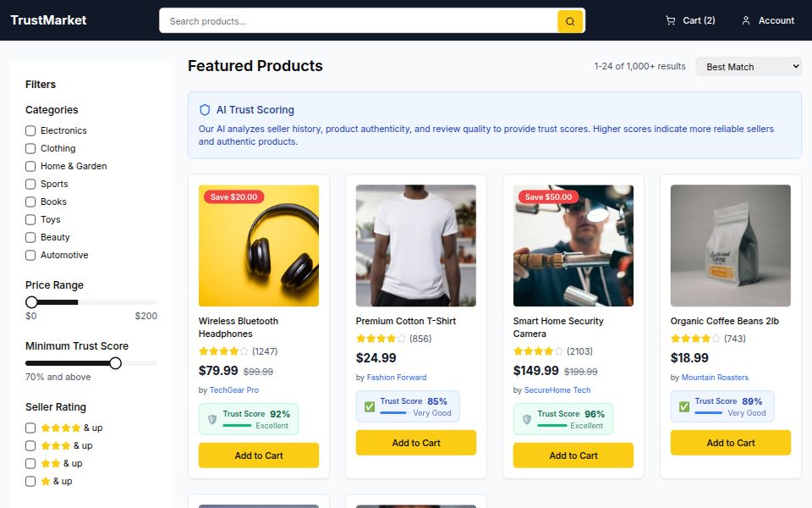The height and width of the screenshot is (508, 812).
Task: Click the AI Trust Scoring shield icon
Action: [x=203, y=109]
